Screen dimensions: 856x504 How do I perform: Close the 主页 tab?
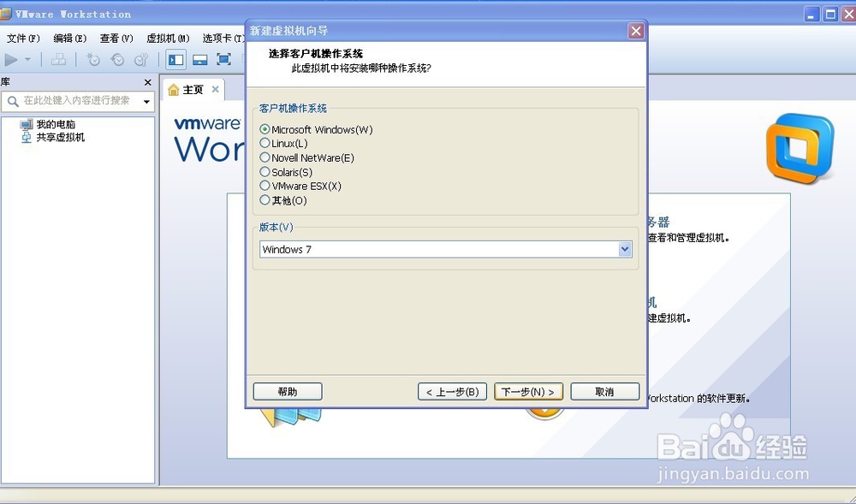coord(215,89)
